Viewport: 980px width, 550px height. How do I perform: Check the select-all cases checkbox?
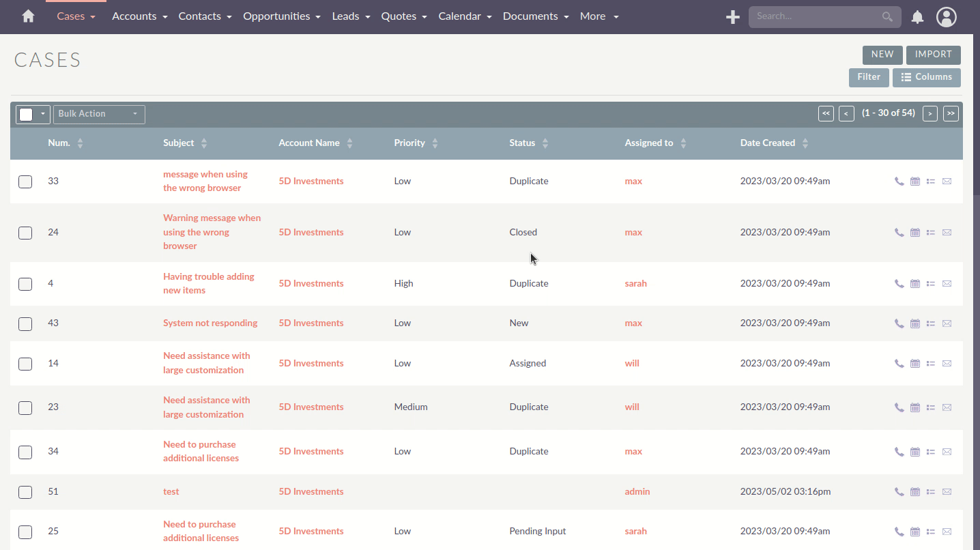coord(25,114)
